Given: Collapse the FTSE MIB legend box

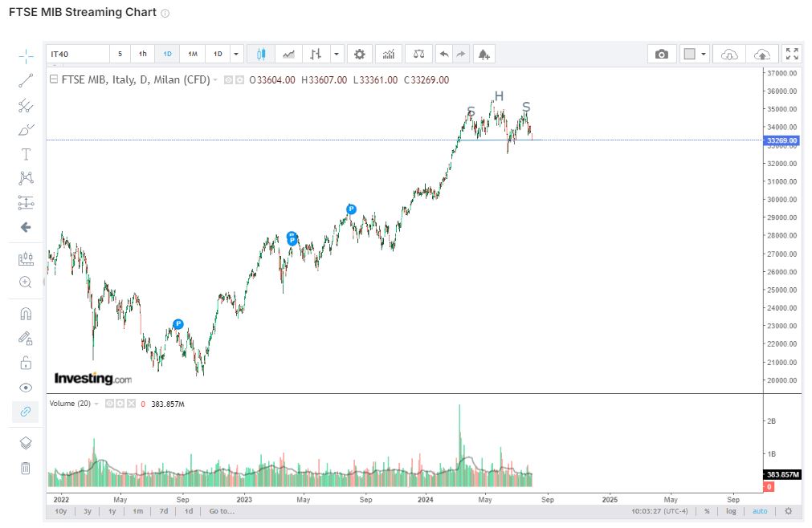Looking at the screenshot, I should click(53, 79).
